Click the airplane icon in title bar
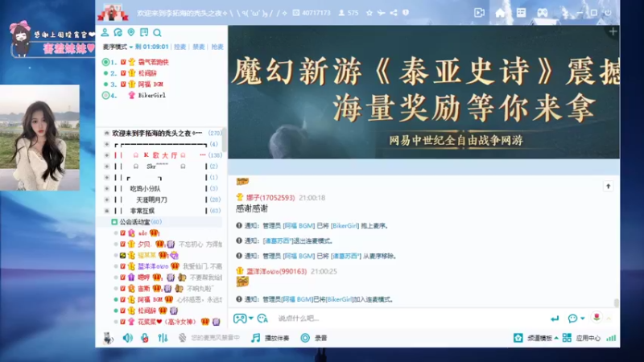Screen dimensions: 644x362 pos(382,13)
